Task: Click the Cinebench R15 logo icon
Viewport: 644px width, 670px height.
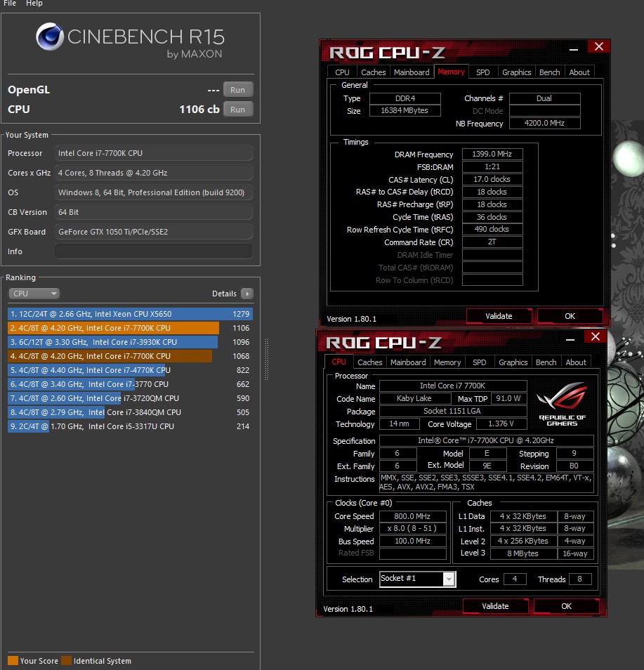Action: 50,37
